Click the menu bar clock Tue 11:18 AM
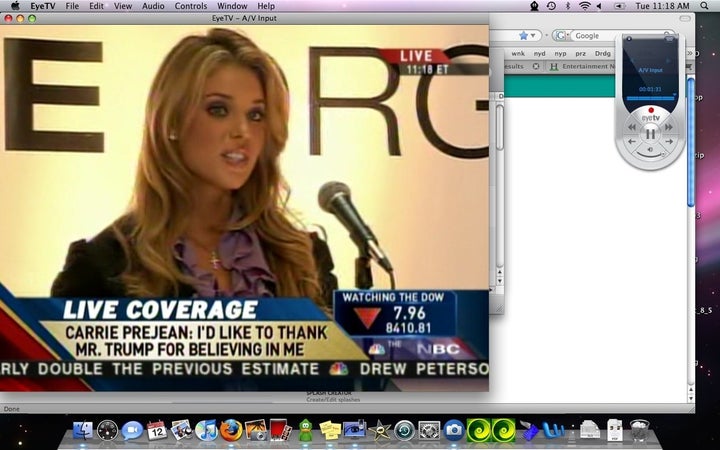 [662, 6]
